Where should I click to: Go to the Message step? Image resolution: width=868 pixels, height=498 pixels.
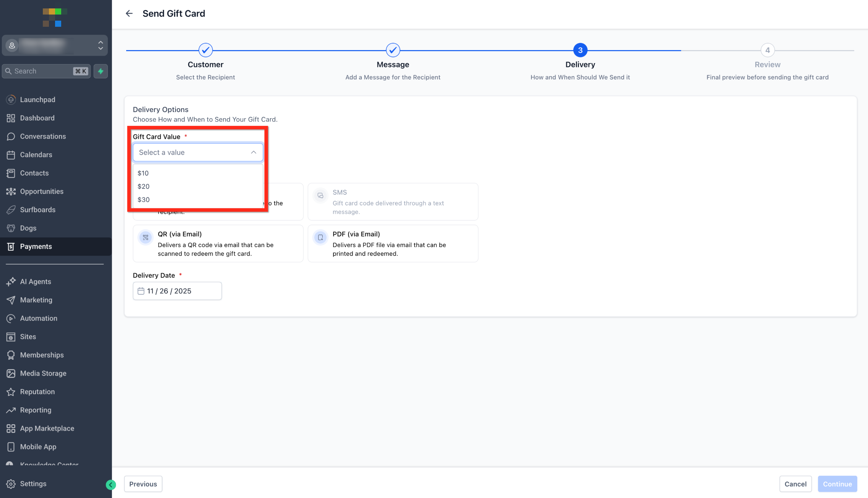tap(393, 50)
